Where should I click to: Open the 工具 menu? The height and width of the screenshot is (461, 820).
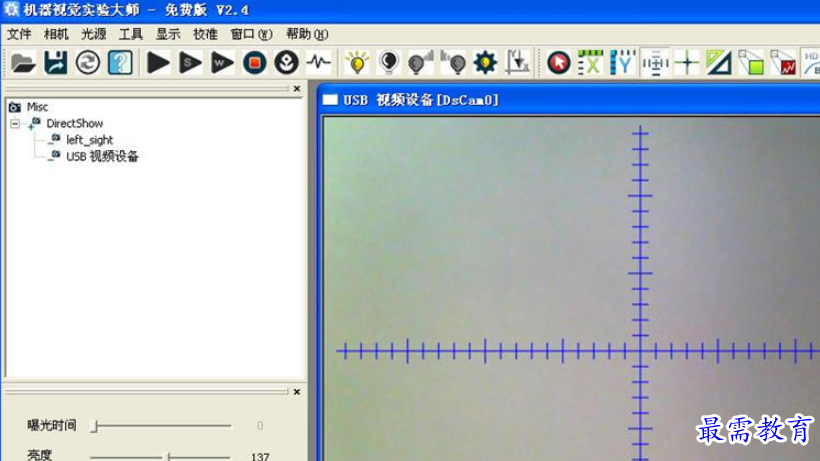tap(131, 34)
